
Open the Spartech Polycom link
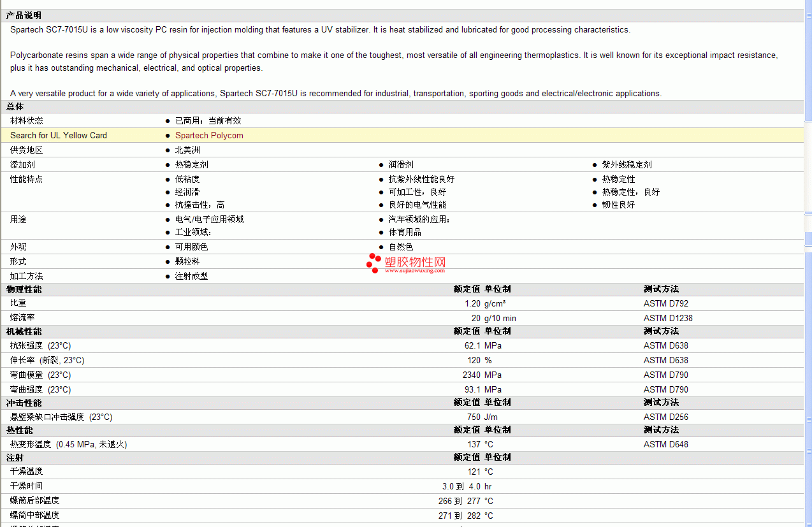pos(209,135)
